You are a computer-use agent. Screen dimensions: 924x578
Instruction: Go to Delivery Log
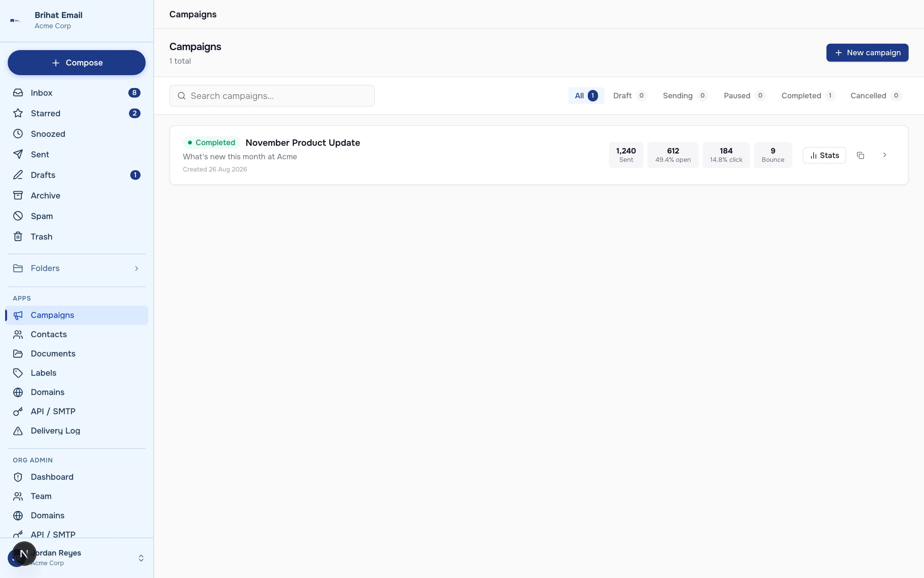point(76,431)
